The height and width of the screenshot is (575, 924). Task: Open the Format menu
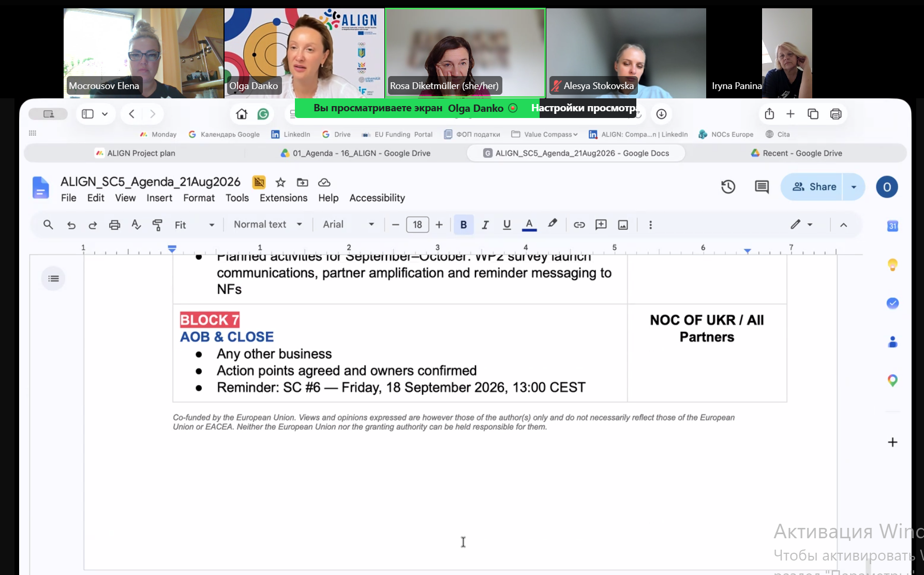pos(199,198)
